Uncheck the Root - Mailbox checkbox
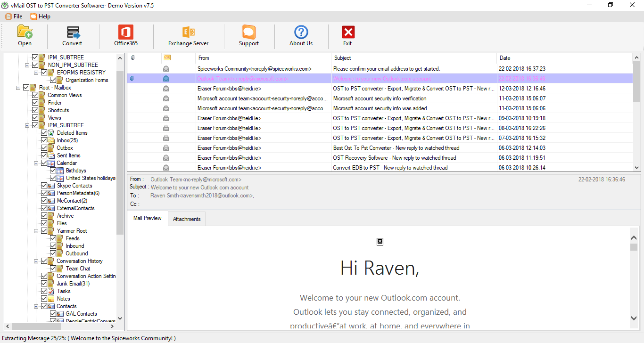 point(26,88)
